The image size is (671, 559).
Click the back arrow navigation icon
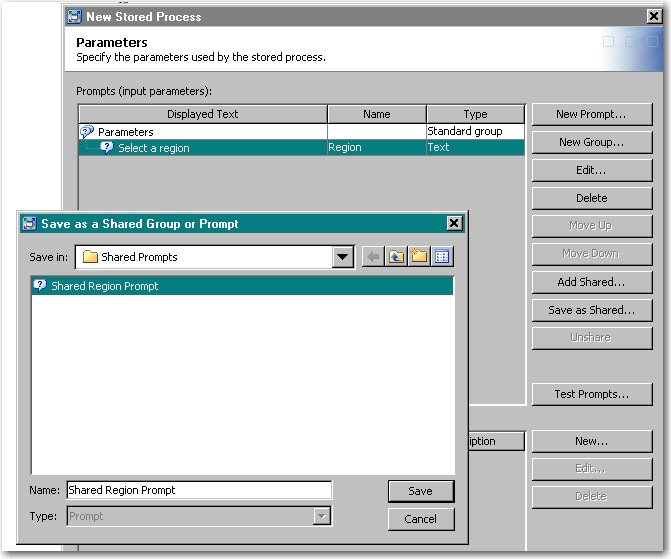tap(373, 257)
